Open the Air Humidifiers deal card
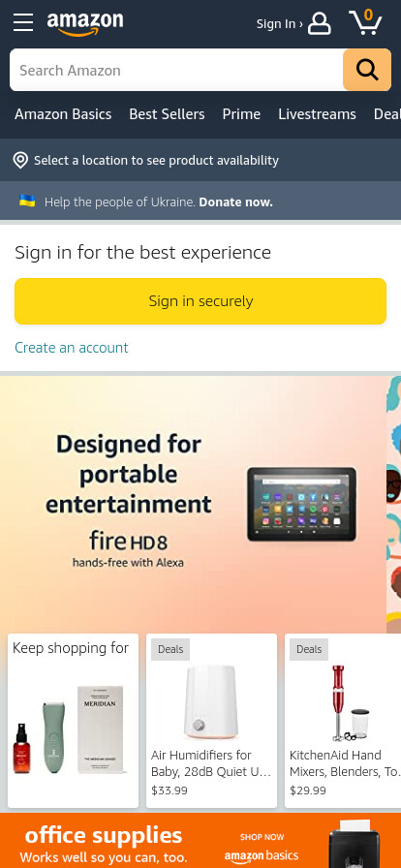Viewport: 401px width, 868px height. pyautogui.click(x=211, y=721)
